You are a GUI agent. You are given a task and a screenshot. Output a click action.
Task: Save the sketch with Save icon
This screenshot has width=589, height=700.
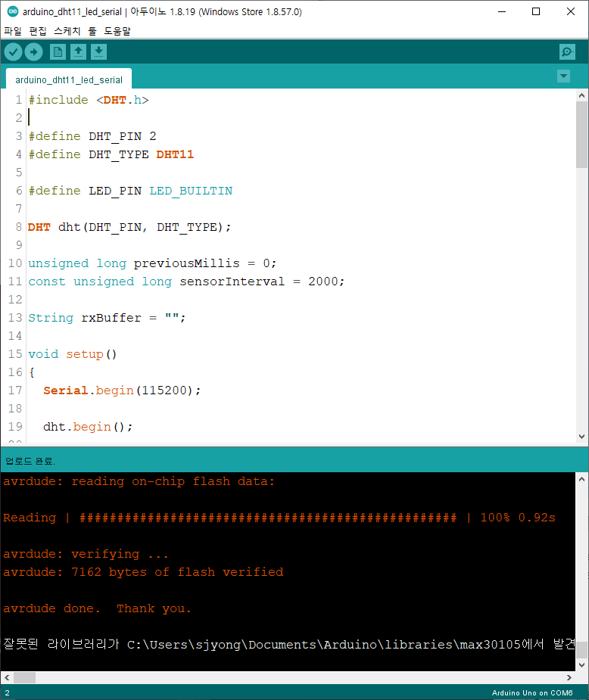[x=98, y=52]
